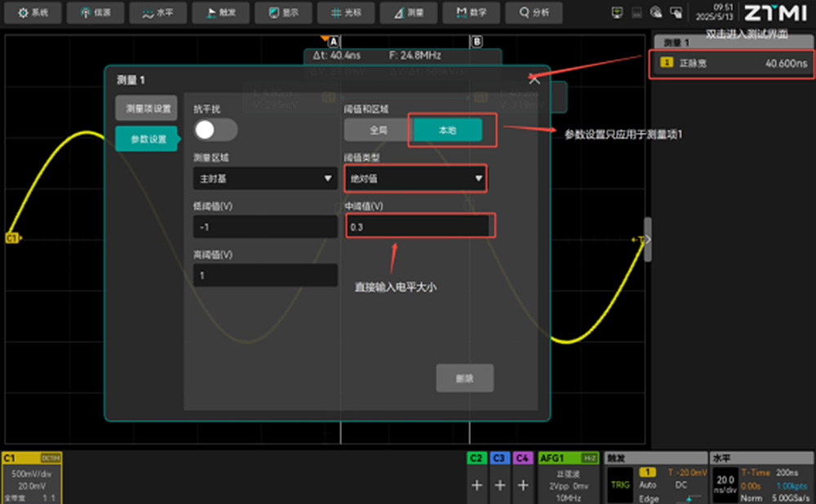Open the 测量 (Measure) toolbar menu
Screen dimensions: 816x504
408,13
